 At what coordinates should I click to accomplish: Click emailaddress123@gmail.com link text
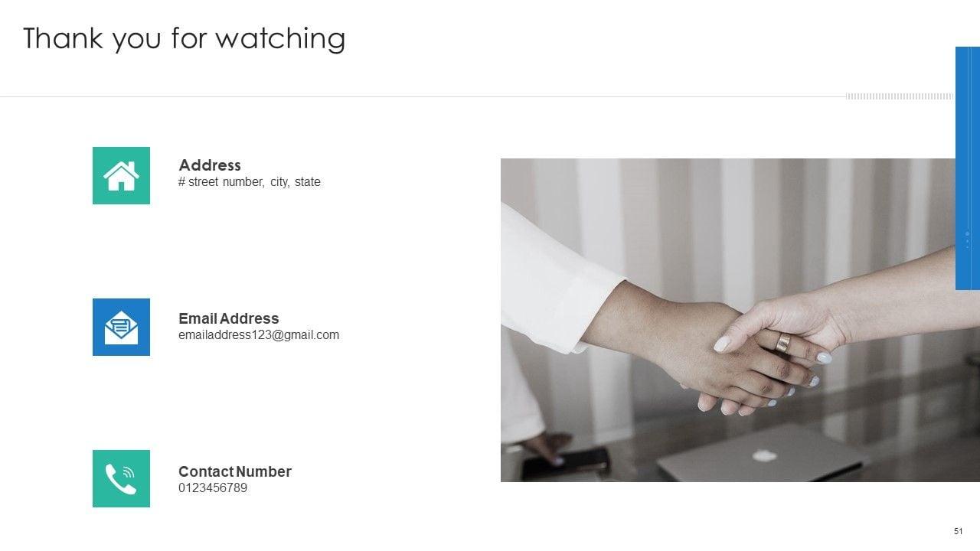coord(259,335)
